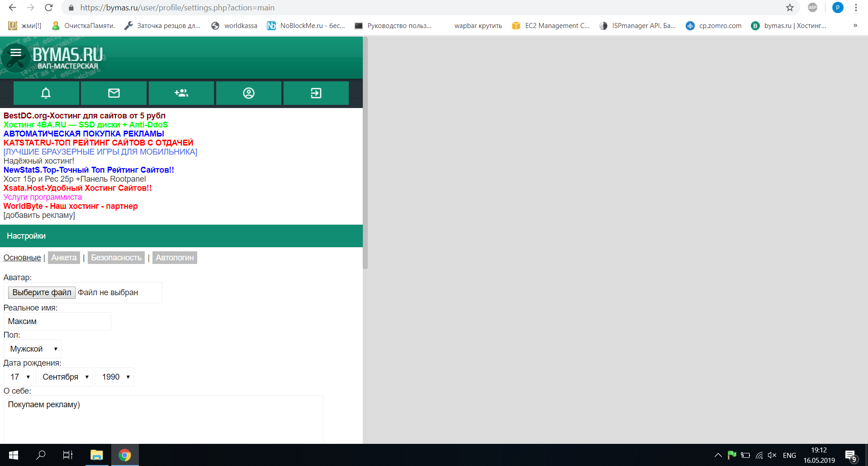The image size is (868, 466).
Task: Switch to the Безопасность settings tab
Action: coord(116,258)
